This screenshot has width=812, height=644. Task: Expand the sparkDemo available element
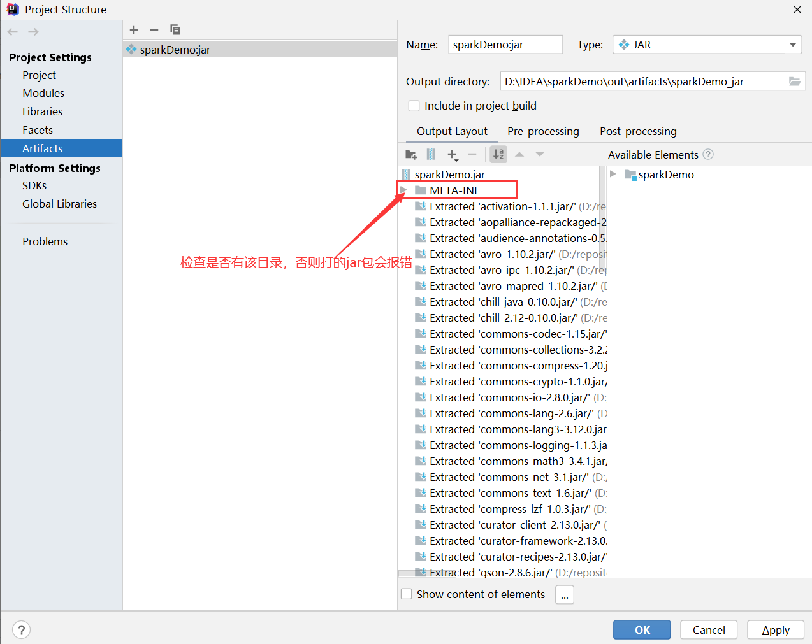(x=613, y=174)
